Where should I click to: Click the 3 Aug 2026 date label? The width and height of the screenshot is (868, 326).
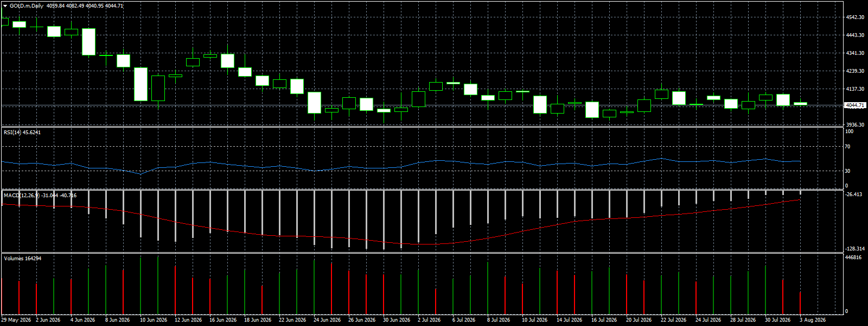pos(812,320)
